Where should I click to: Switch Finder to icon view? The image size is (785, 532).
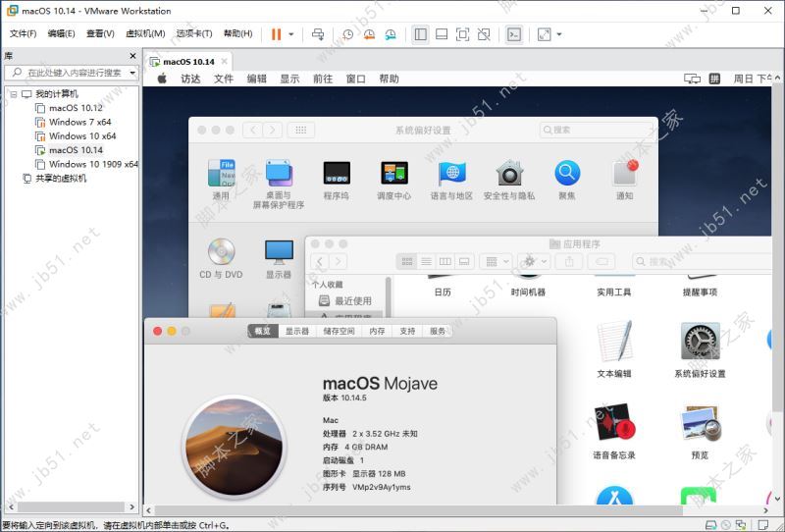tap(407, 261)
